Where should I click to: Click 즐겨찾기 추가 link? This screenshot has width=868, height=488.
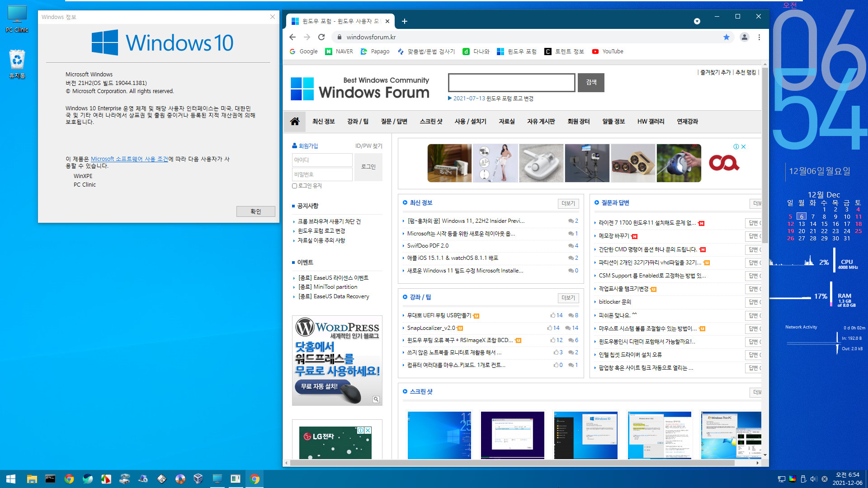[715, 72]
